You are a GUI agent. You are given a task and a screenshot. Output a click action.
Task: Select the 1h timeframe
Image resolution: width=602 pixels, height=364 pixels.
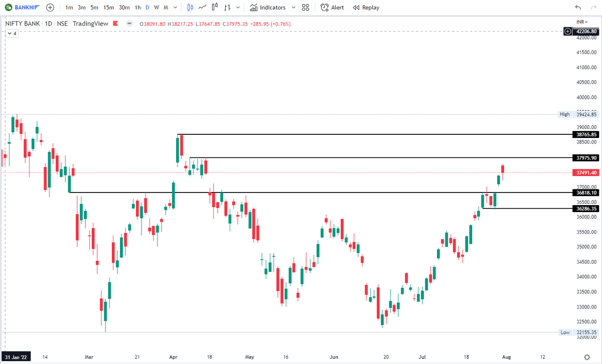pos(137,8)
